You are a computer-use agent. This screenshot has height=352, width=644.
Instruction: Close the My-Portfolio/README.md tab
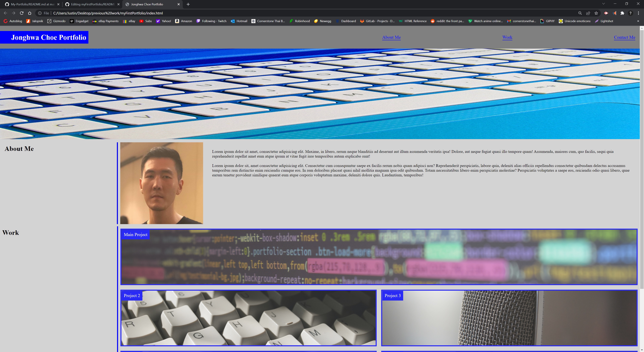58,4
